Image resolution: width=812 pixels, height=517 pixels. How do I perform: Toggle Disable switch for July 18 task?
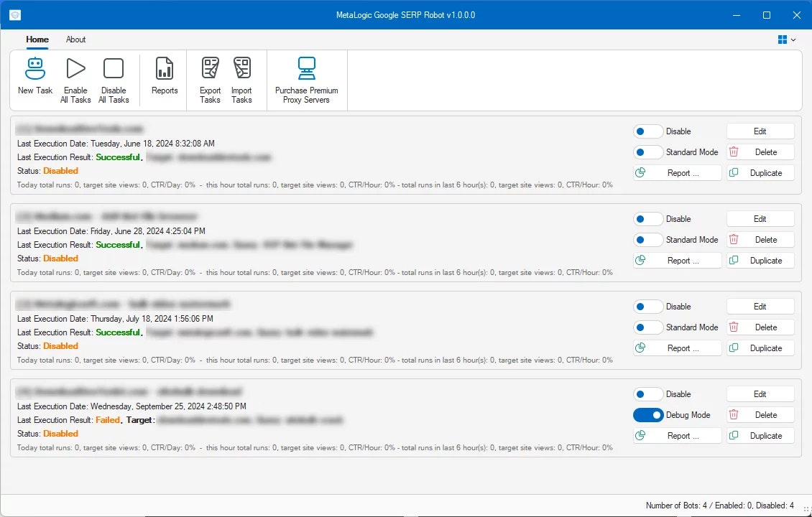(x=648, y=307)
